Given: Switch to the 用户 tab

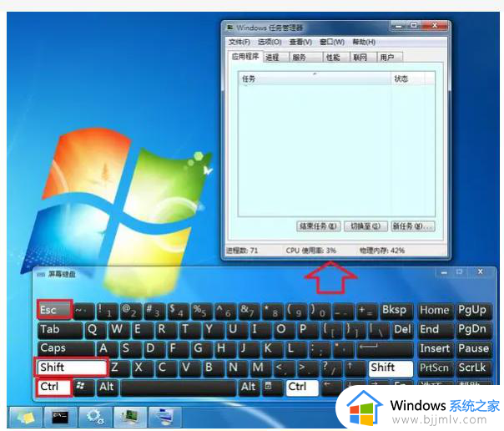Looking at the screenshot, I should point(389,58).
